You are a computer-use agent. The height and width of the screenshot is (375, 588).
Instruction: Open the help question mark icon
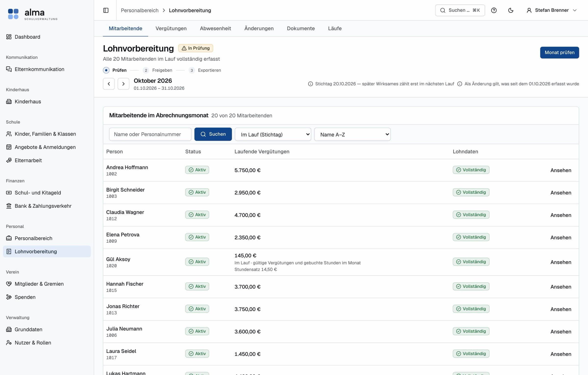coord(494,10)
